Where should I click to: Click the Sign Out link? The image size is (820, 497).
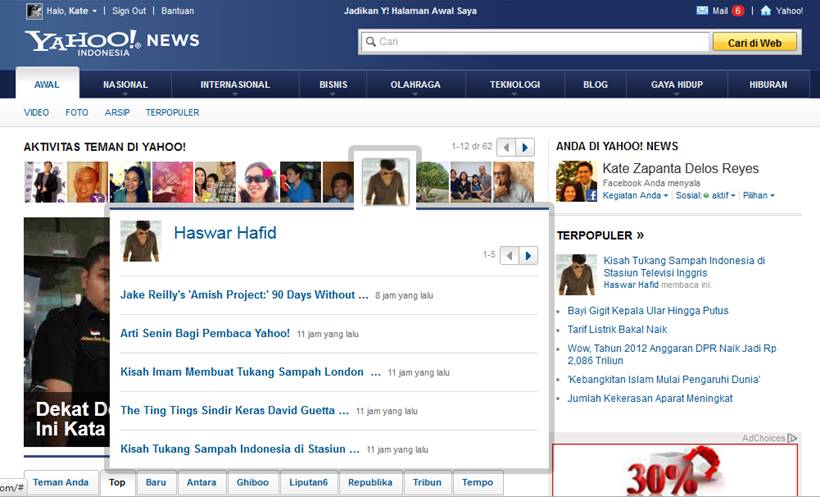(x=129, y=11)
